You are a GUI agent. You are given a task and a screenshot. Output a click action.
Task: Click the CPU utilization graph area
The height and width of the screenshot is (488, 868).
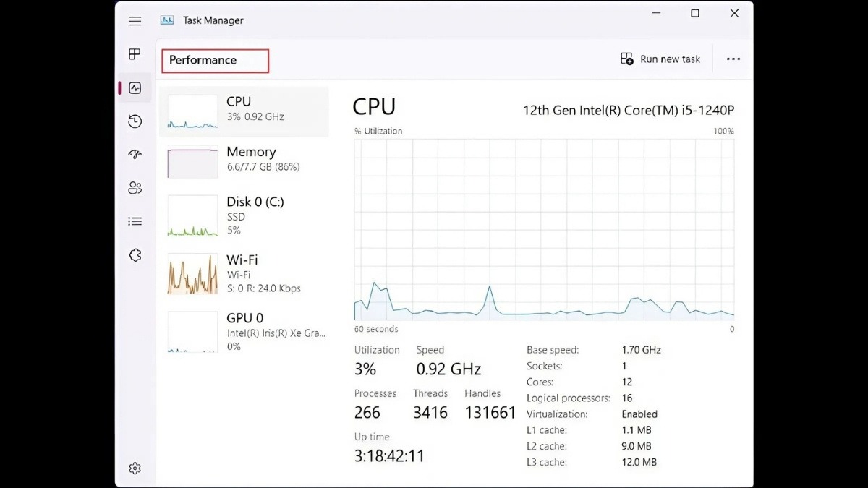tap(544, 228)
